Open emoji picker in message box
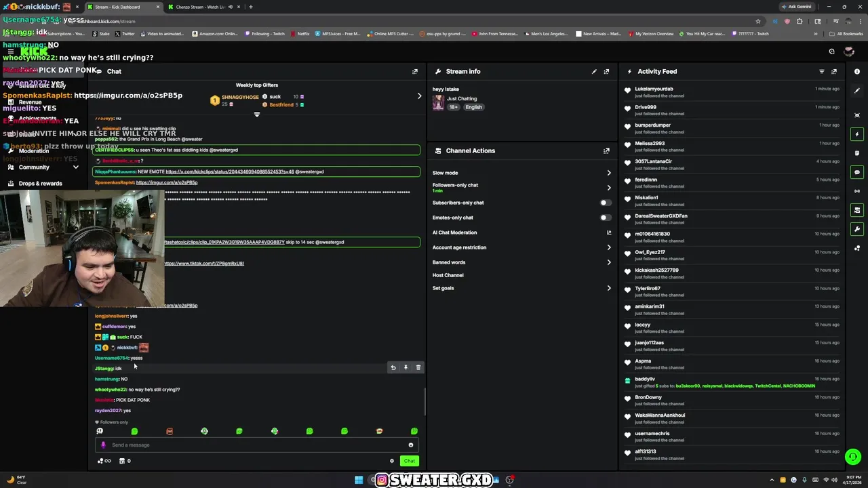The height and width of the screenshot is (488, 868). (x=411, y=445)
